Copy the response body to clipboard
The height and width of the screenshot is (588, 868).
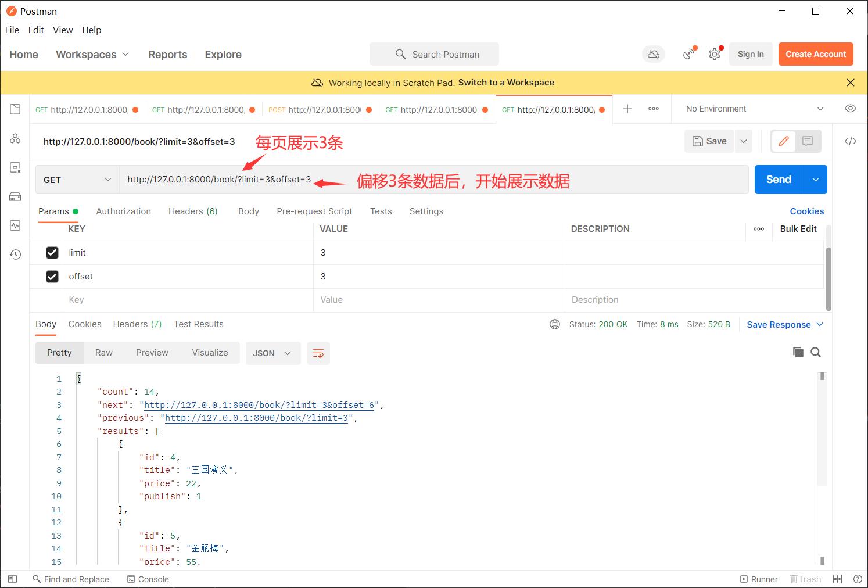point(798,352)
